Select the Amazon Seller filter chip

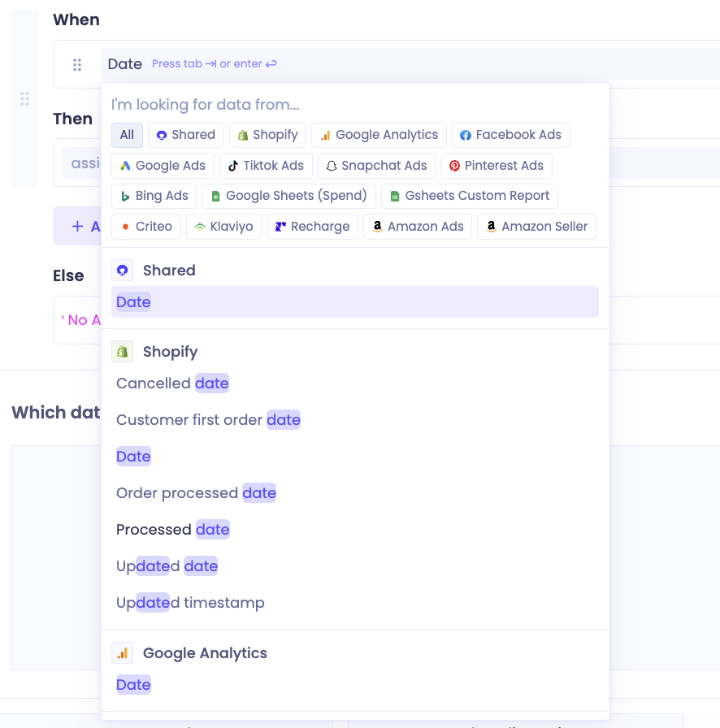[x=537, y=227]
